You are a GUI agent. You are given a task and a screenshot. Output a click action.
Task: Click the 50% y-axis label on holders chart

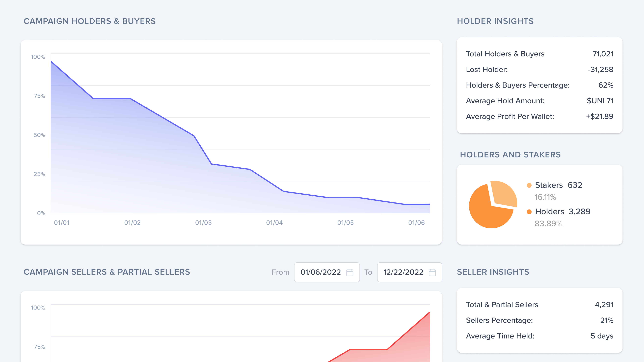[39, 135]
